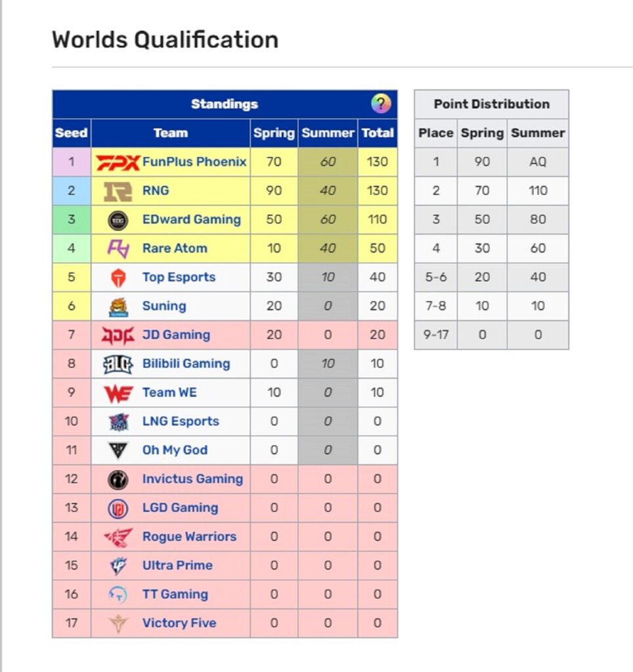Viewport: 633px width, 672px height.
Task: Open the Rogue Warriors team link
Action: 189,537
